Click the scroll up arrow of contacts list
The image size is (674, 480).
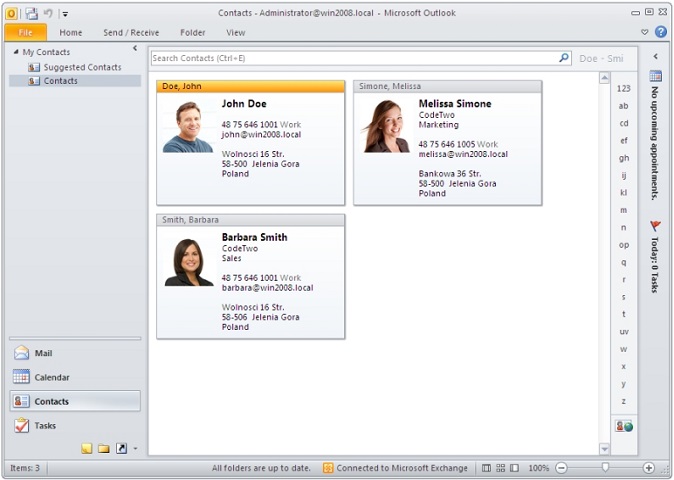tap(604, 78)
